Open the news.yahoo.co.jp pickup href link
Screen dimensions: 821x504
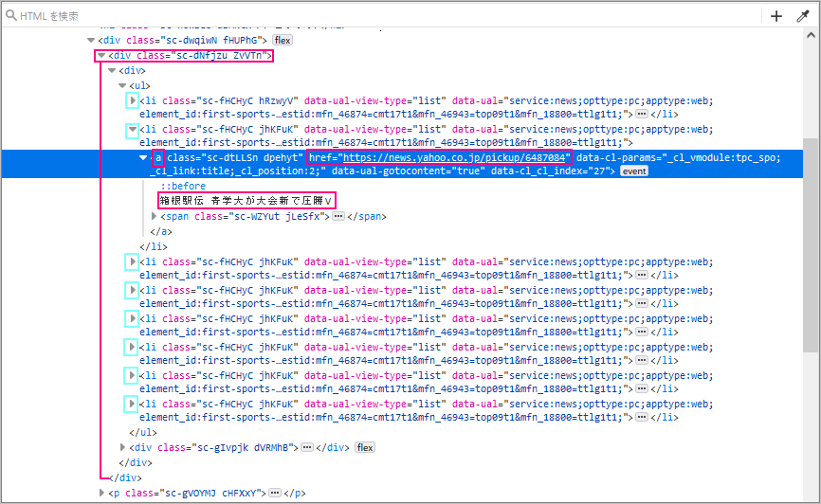pos(453,157)
